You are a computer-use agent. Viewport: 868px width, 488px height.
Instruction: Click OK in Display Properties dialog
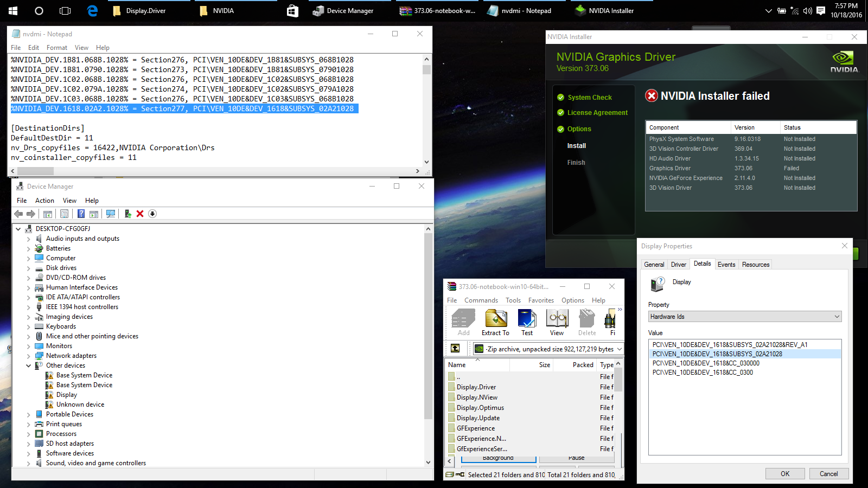tap(785, 473)
